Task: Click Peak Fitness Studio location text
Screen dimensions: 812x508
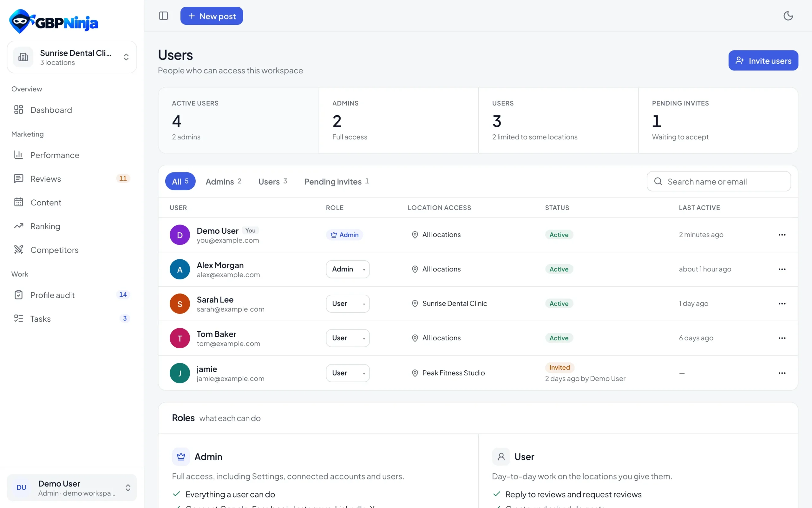Action: click(x=453, y=373)
